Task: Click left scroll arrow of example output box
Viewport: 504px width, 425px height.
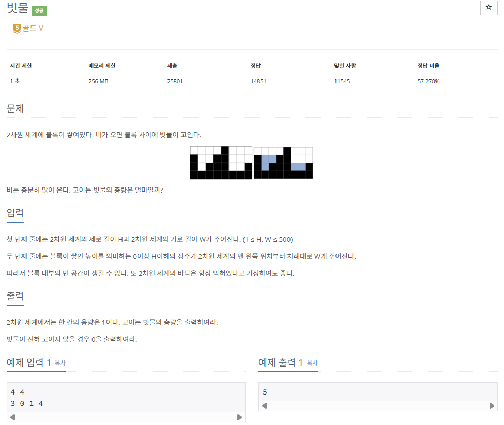Action: point(265,406)
